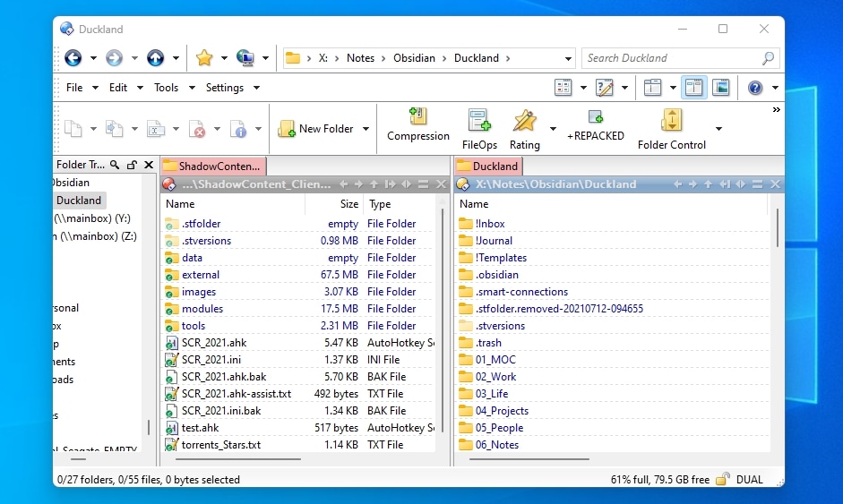
Task: Open Favorites star icon
Action: coord(204,58)
